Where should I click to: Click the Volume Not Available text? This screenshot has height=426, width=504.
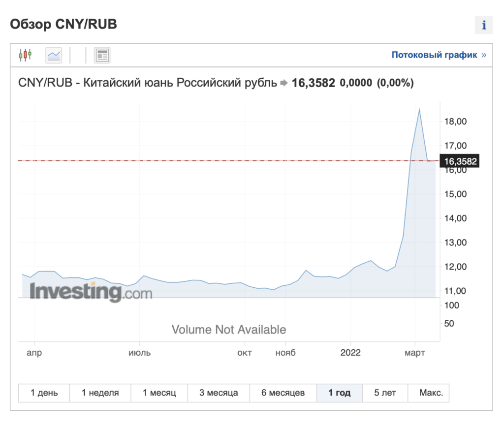coord(229,330)
